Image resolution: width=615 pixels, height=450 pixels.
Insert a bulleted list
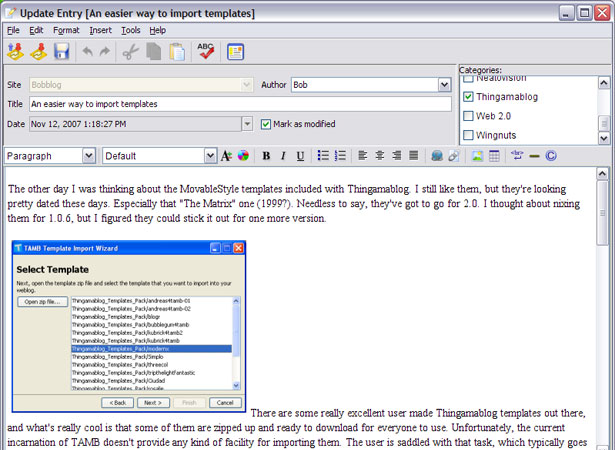tap(323, 156)
